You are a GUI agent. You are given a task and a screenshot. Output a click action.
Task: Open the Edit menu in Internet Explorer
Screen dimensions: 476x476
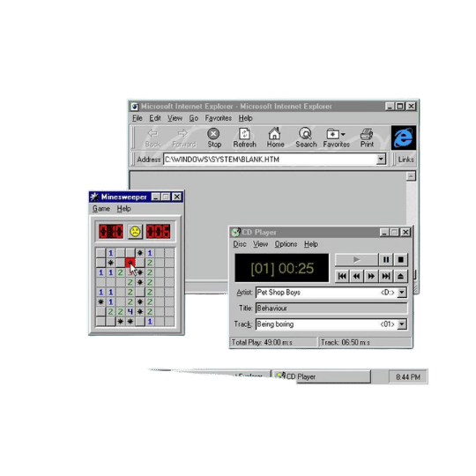[x=155, y=118]
